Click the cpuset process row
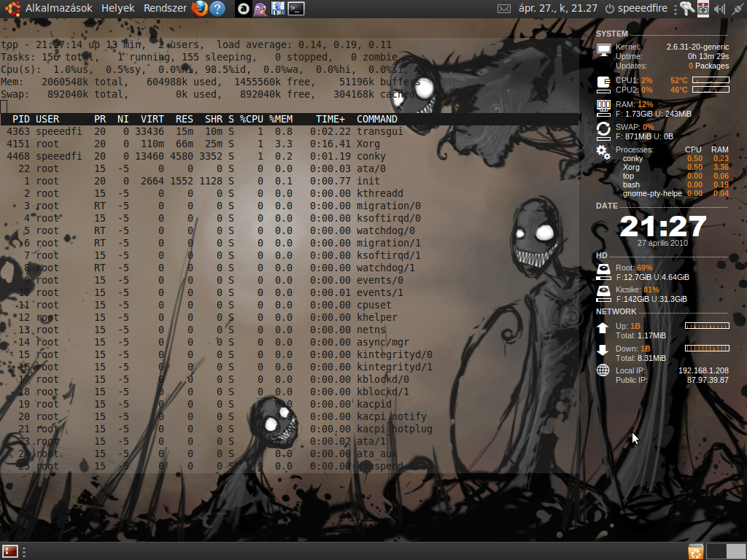The image size is (747, 560). click(x=289, y=305)
